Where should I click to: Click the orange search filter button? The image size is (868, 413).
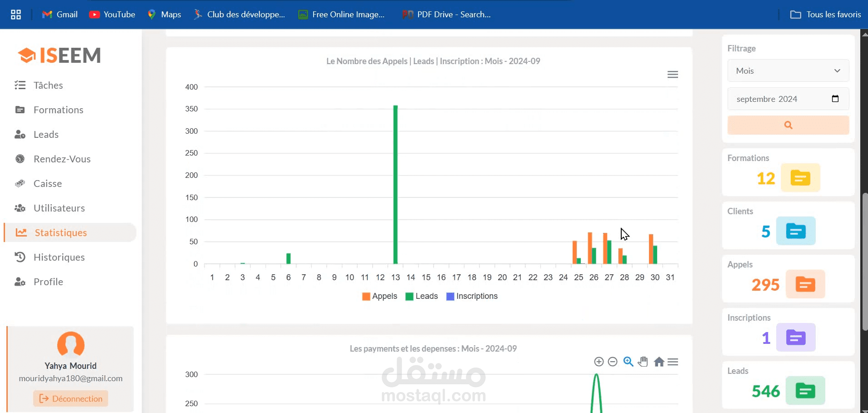pyautogui.click(x=788, y=125)
